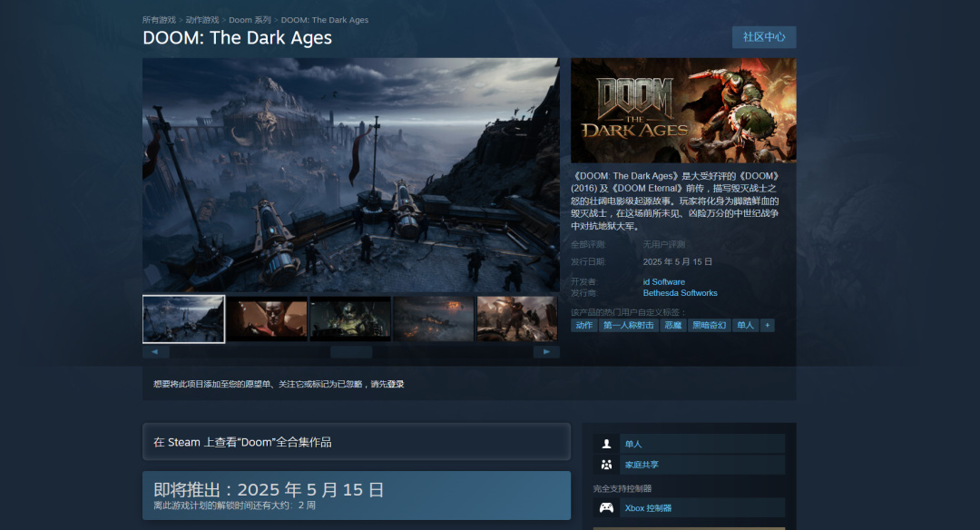Select the green armored Slayer thumbnail

pos(350,319)
